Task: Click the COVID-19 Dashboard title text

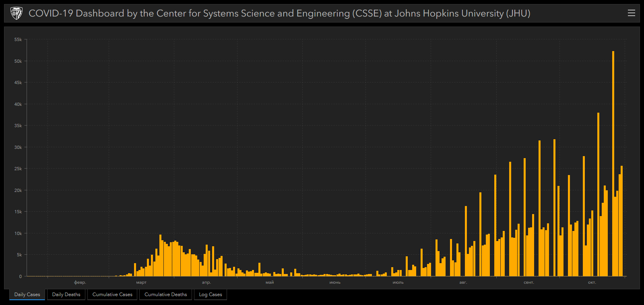Action: 279,13
